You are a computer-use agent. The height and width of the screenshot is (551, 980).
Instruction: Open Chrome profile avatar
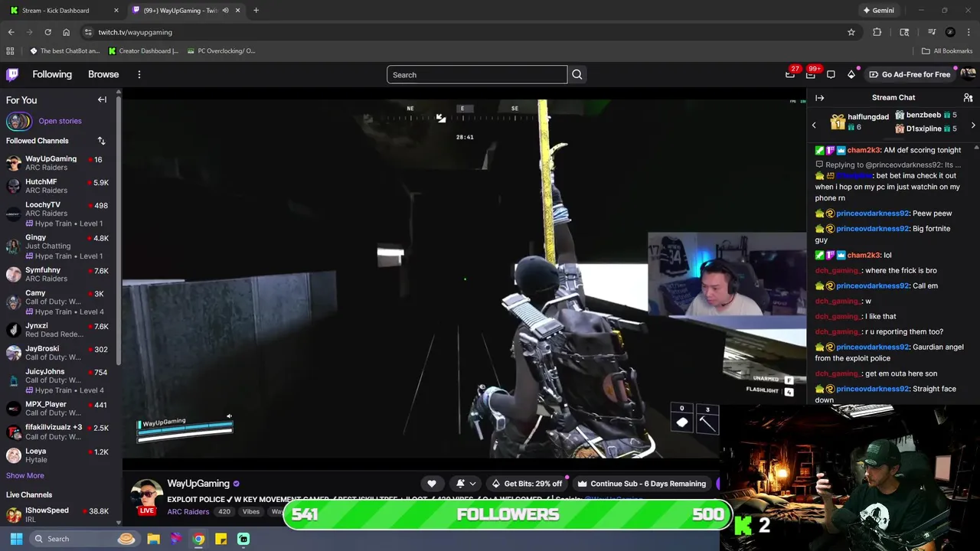coord(950,32)
